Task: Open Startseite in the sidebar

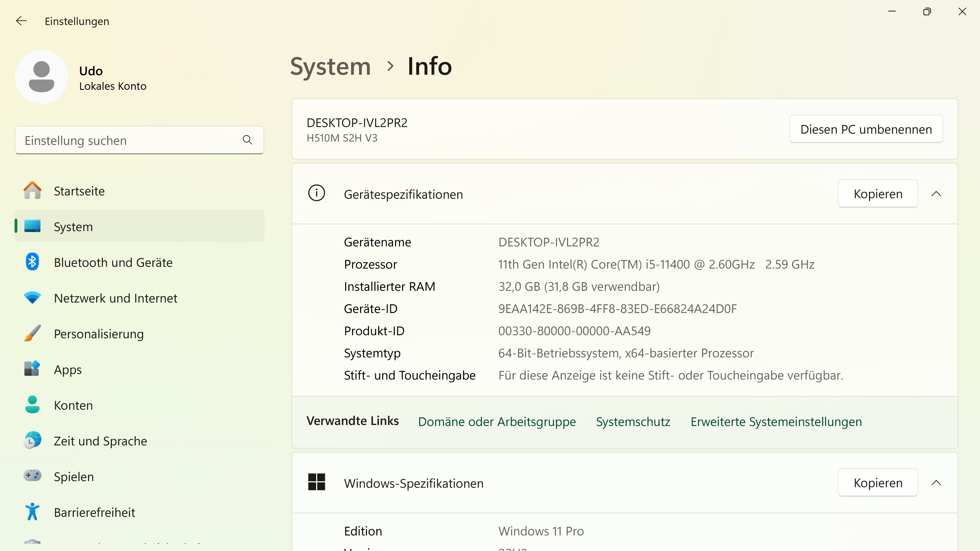Action: click(139, 191)
